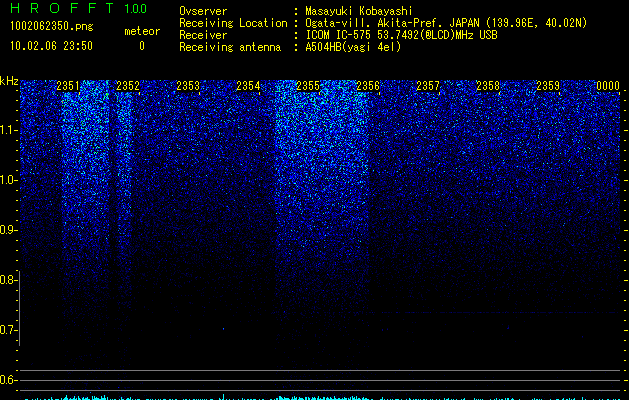Click the 0.7 frequency axis label
Viewport: 629px width, 400px height.
pyautogui.click(x=8, y=330)
